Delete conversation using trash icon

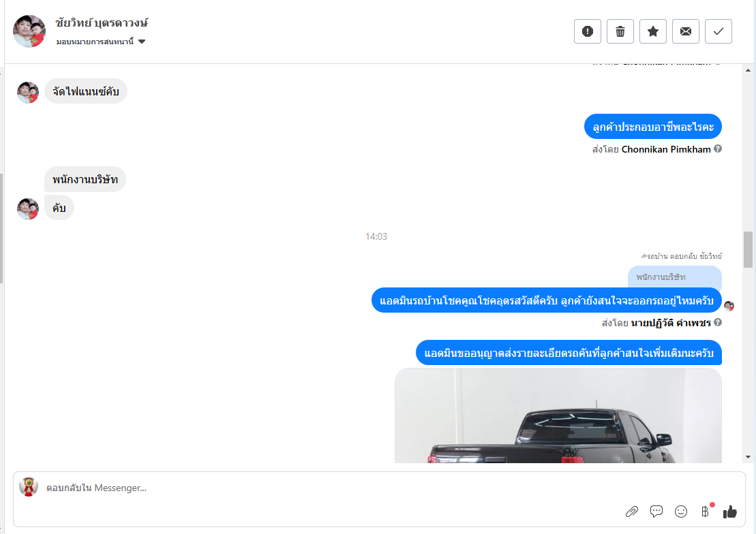(x=620, y=31)
